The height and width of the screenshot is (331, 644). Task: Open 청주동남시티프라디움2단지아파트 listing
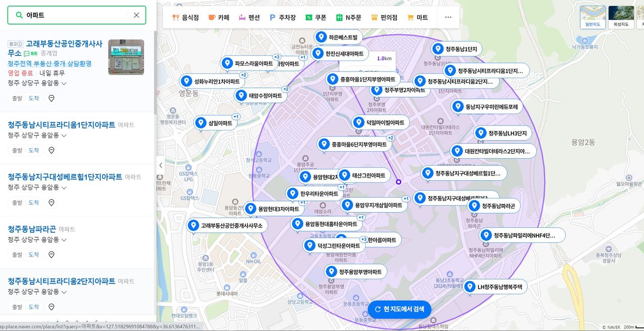pos(61,281)
